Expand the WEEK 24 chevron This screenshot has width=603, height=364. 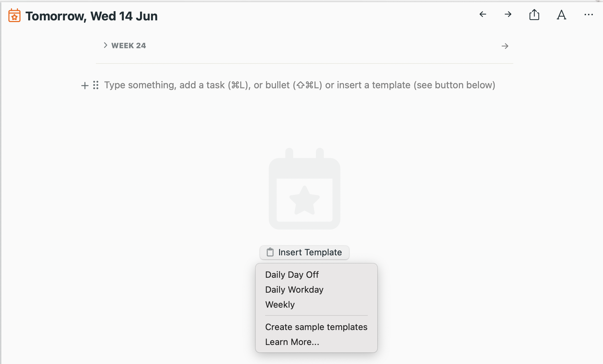point(105,45)
